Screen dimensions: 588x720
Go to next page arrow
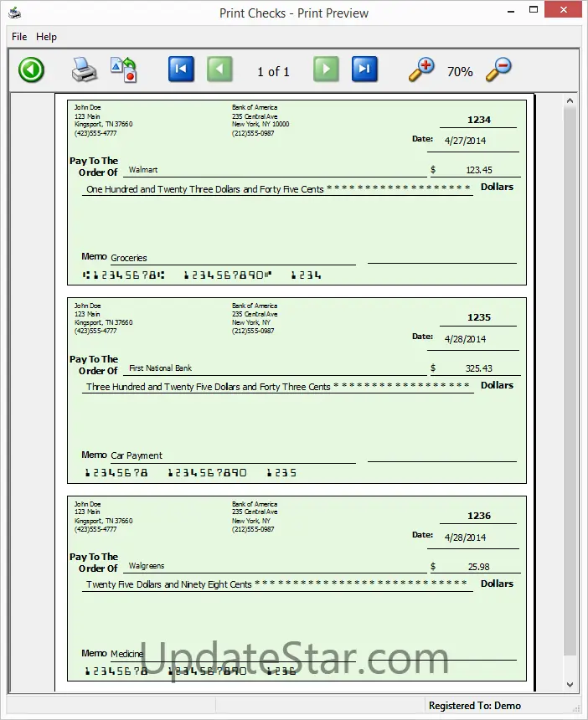[326, 69]
